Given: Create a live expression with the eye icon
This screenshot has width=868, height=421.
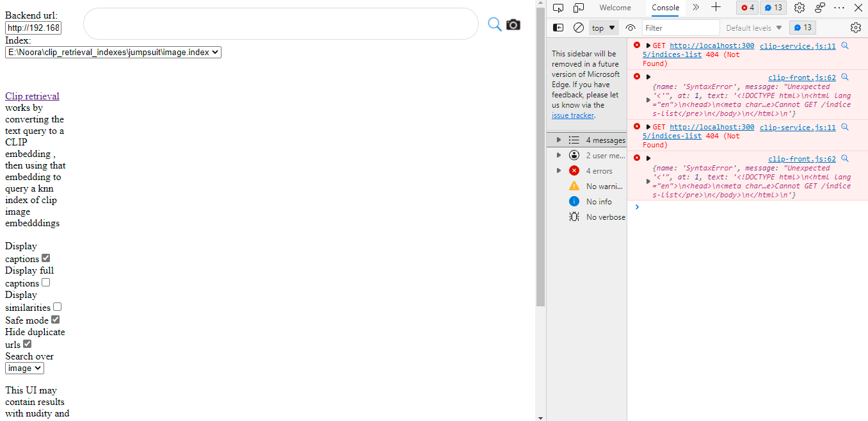Looking at the screenshot, I should [630, 27].
